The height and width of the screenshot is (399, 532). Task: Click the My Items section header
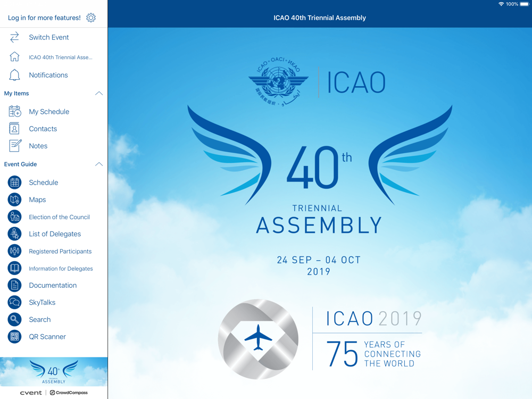(x=16, y=93)
